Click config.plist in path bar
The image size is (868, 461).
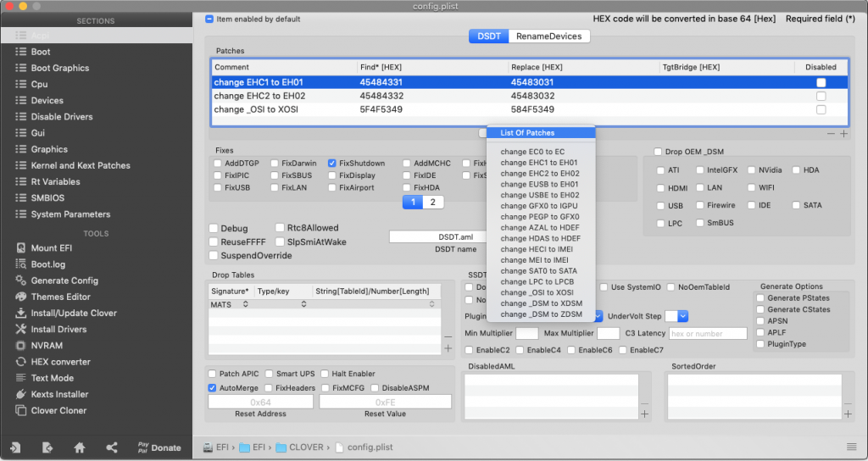[364, 447]
